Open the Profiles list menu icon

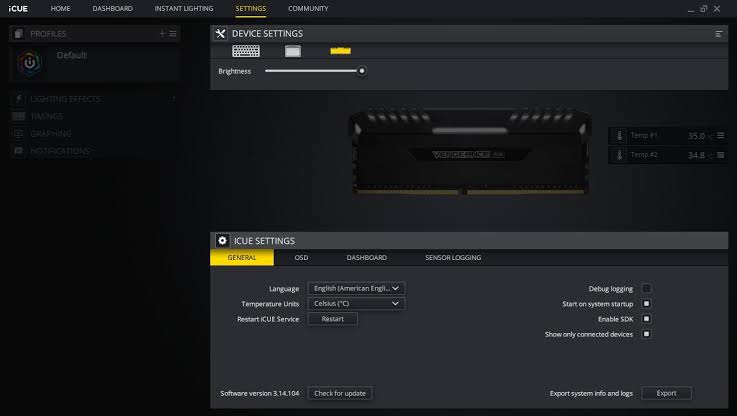(x=173, y=33)
